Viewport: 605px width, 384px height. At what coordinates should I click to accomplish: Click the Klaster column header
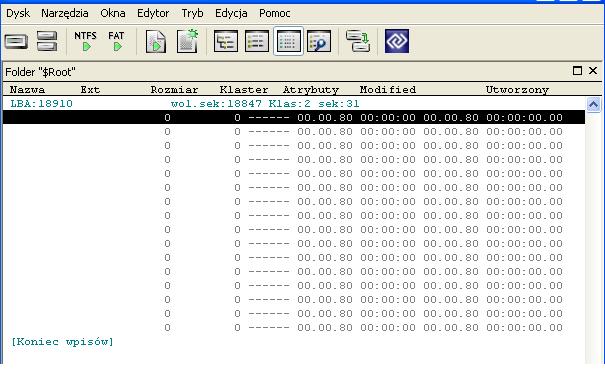[244, 90]
